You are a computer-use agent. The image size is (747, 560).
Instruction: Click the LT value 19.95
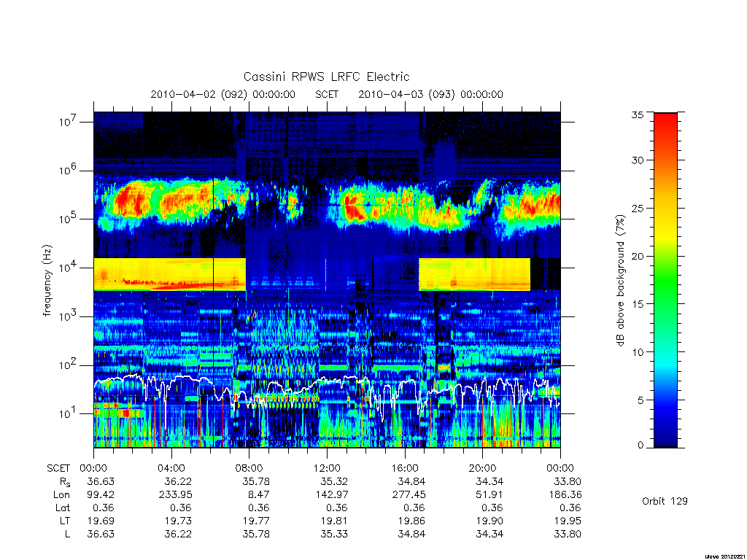tap(568, 521)
